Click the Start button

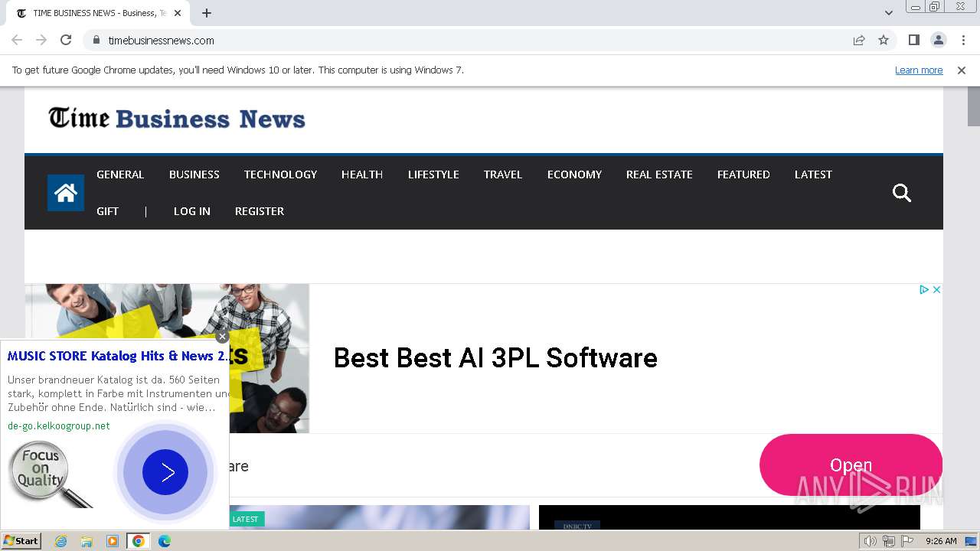click(21, 541)
